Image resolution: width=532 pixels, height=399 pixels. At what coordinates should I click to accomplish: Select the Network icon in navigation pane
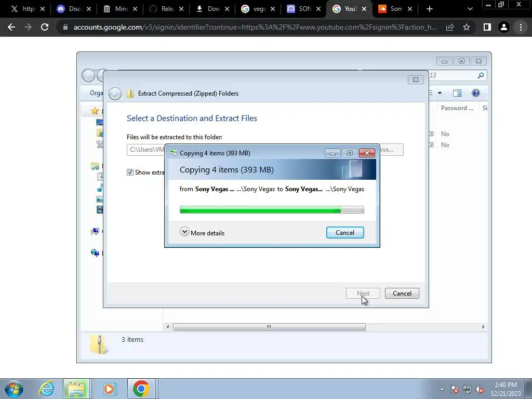[95, 253]
